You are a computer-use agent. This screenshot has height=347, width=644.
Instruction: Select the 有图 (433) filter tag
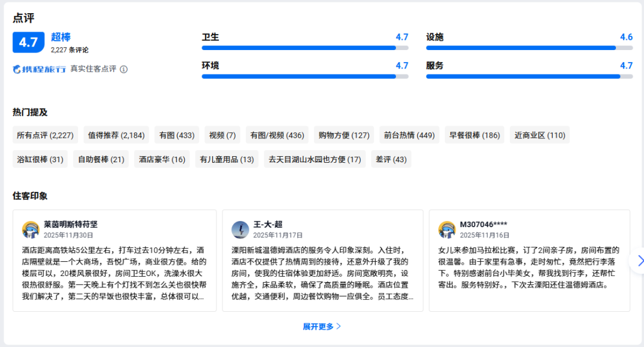tap(177, 135)
